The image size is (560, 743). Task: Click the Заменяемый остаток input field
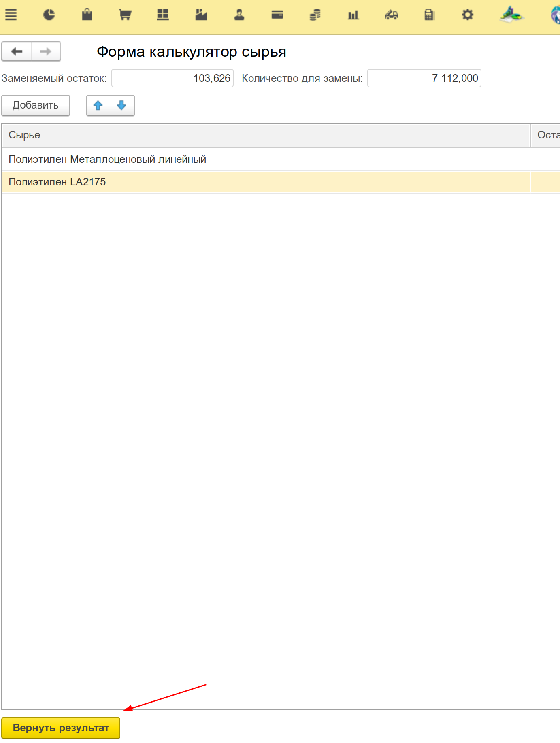[x=172, y=78]
